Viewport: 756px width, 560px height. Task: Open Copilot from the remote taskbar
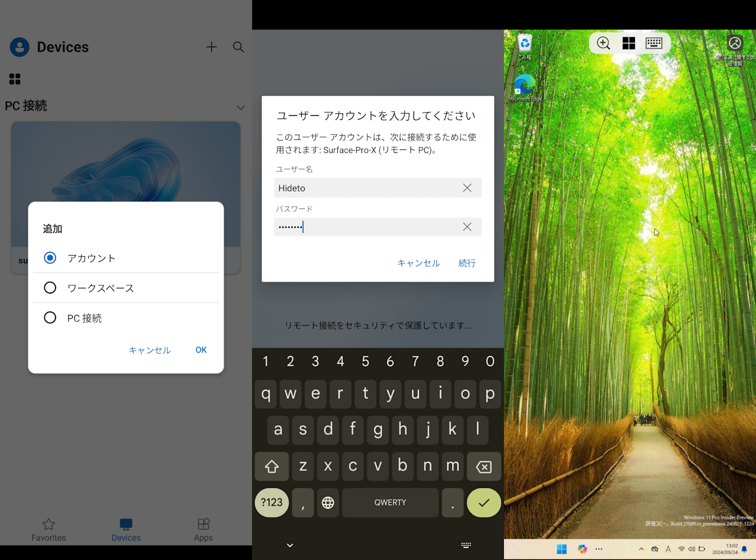pyautogui.click(x=582, y=549)
